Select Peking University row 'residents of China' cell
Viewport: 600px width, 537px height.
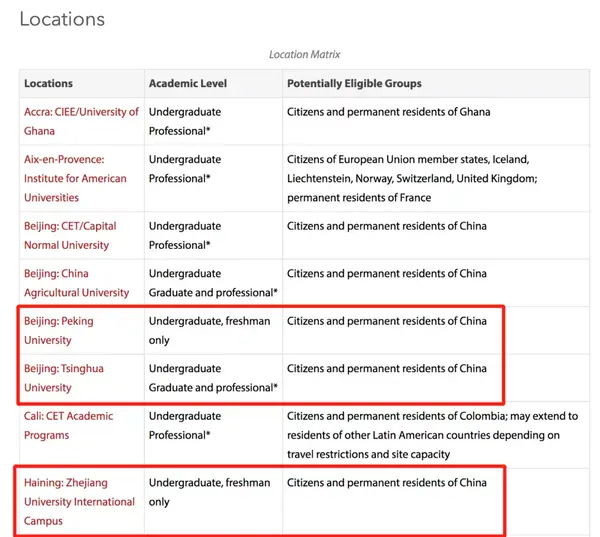click(436, 330)
